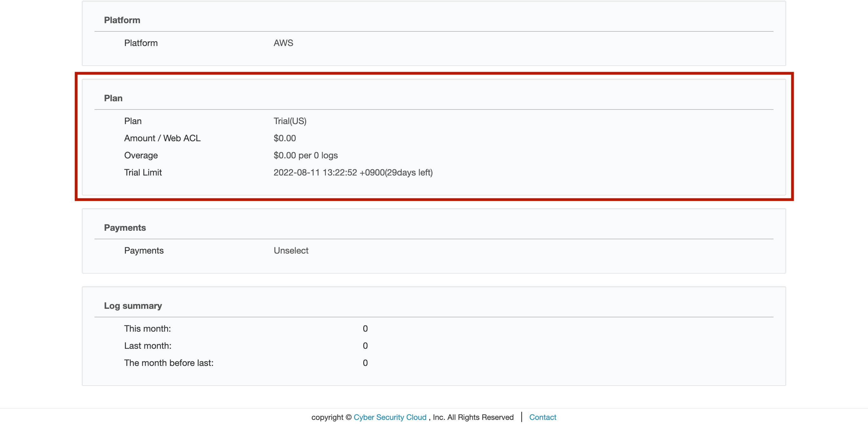Click the Plan section heading
Image resolution: width=868 pixels, height=424 pixels.
[113, 98]
